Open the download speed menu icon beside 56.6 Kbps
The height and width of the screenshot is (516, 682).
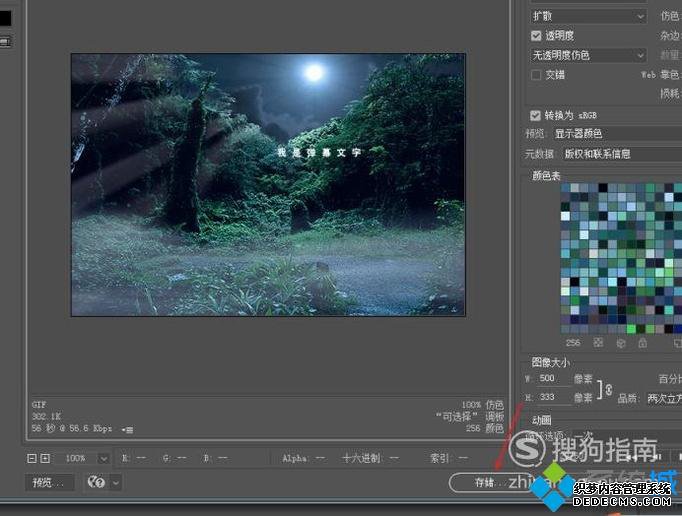[x=127, y=430]
